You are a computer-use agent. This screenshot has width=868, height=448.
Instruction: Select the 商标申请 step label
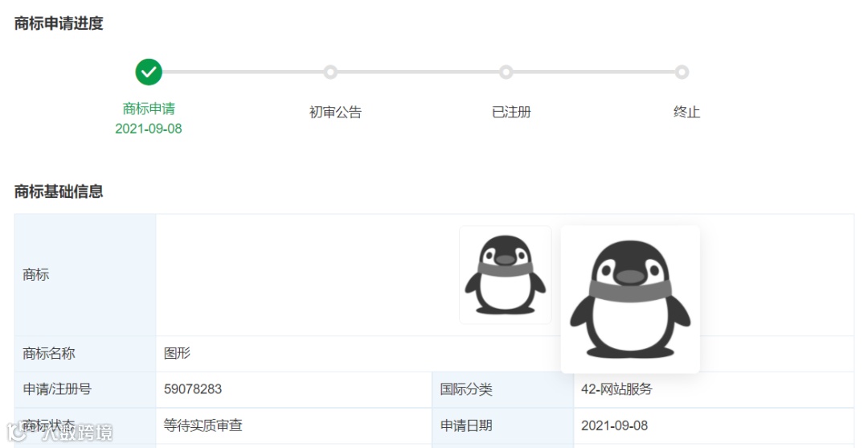[149, 109]
